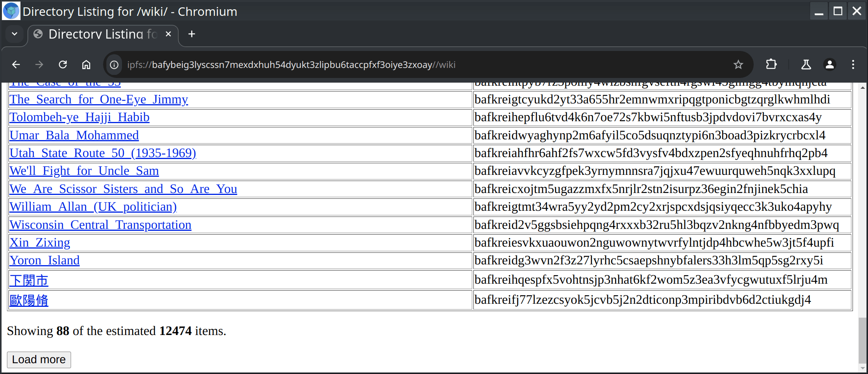
Task: Click the Chrome Labs flask icon
Action: tap(805, 64)
